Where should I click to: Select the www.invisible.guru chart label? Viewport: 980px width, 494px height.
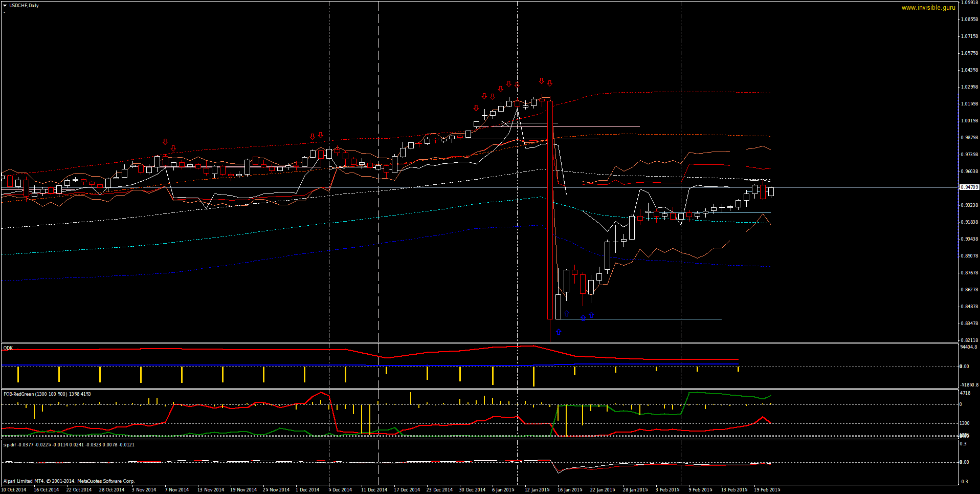(928, 8)
